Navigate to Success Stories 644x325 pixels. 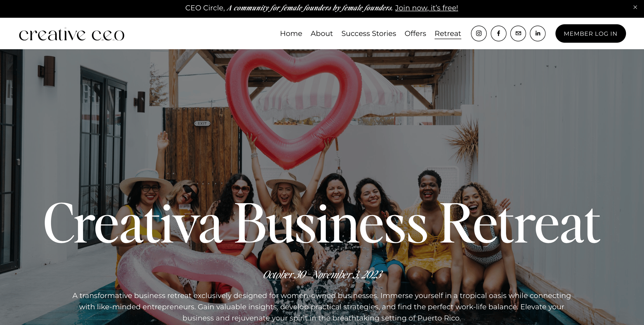[x=369, y=34]
